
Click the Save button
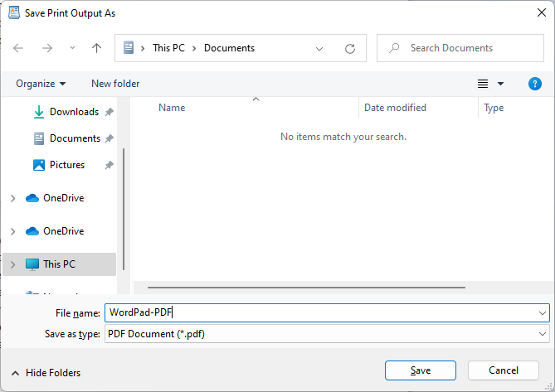(x=421, y=370)
